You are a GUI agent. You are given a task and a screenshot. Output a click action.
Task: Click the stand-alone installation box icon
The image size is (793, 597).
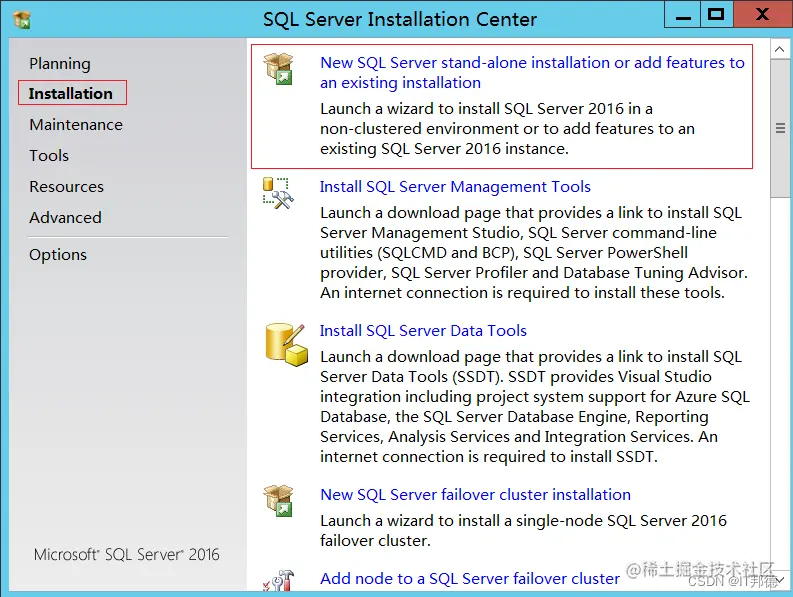click(278, 69)
